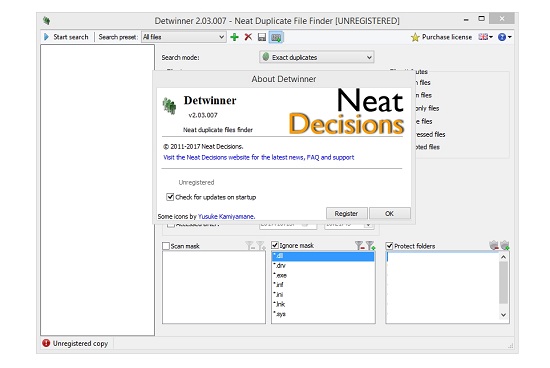Click the green plus add preset icon
The height and width of the screenshot is (368, 550).
pos(234,37)
